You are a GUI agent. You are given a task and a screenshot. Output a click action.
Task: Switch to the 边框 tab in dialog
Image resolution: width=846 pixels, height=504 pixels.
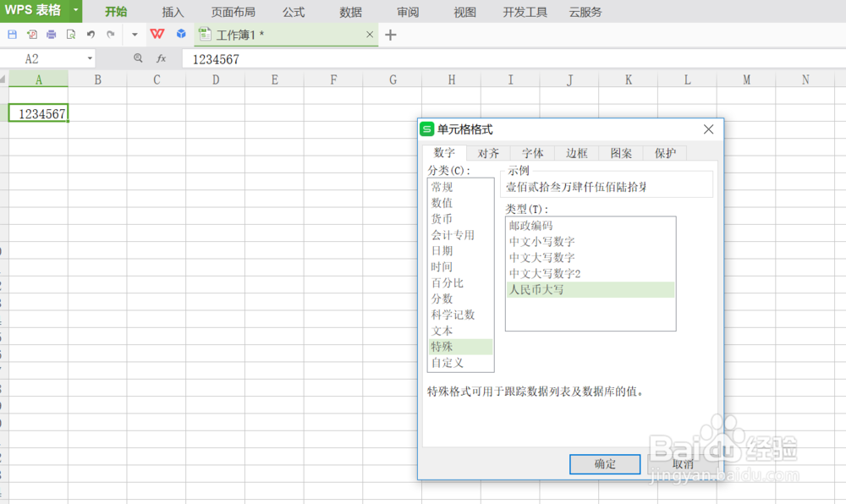coord(577,153)
